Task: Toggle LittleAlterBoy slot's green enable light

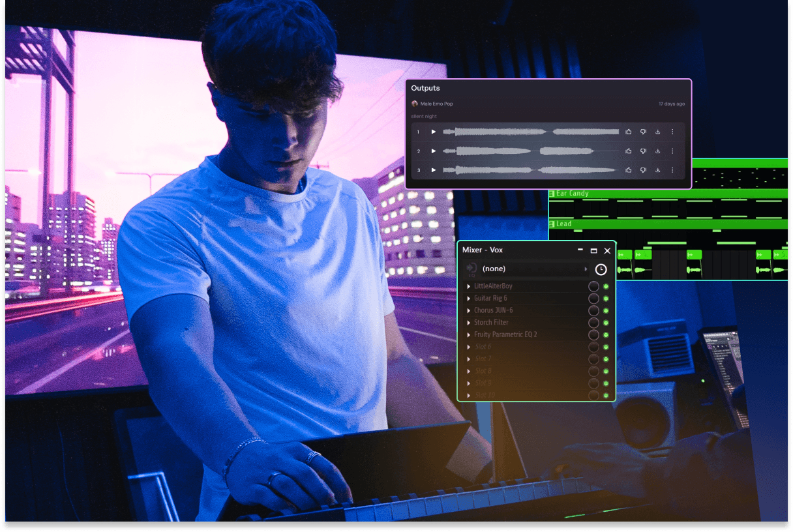Action: click(606, 286)
